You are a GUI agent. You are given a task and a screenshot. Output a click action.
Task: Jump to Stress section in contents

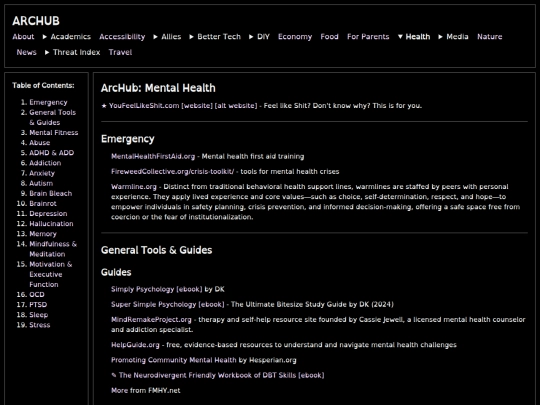pyautogui.click(x=40, y=325)
